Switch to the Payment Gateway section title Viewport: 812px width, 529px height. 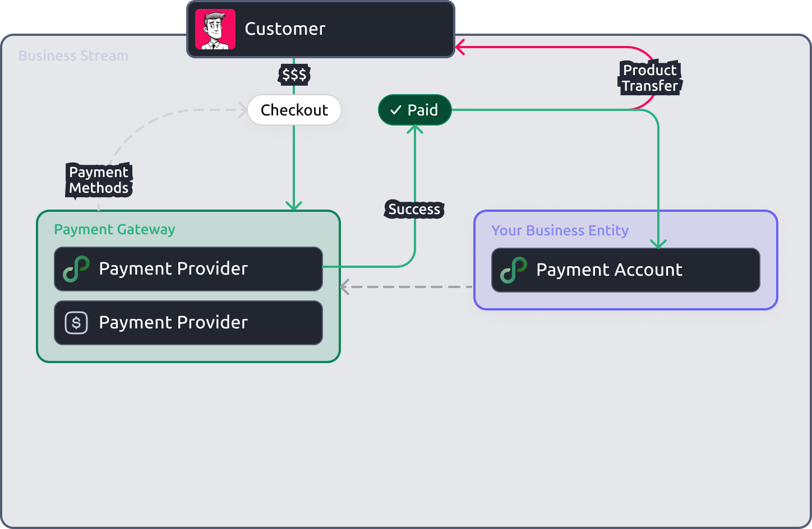click(x=114, y=229)
